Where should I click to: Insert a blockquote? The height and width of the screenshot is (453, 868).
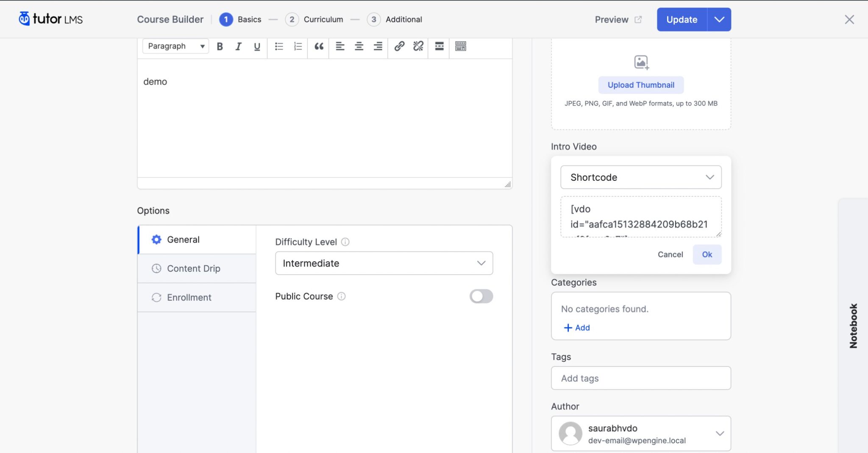318,47
